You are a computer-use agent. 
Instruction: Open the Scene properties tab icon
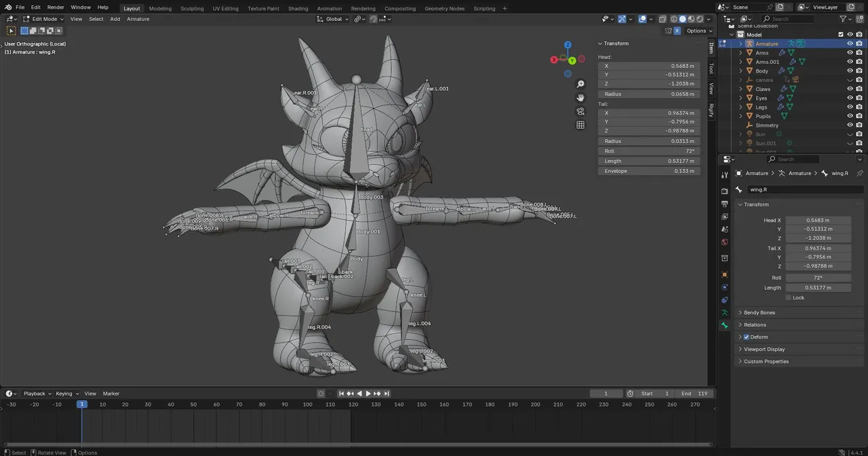click(725, 229)
